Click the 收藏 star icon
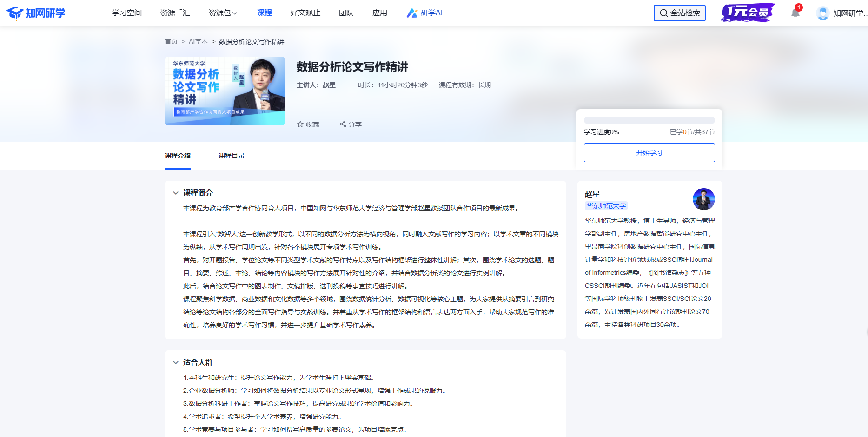 (300, 124)
